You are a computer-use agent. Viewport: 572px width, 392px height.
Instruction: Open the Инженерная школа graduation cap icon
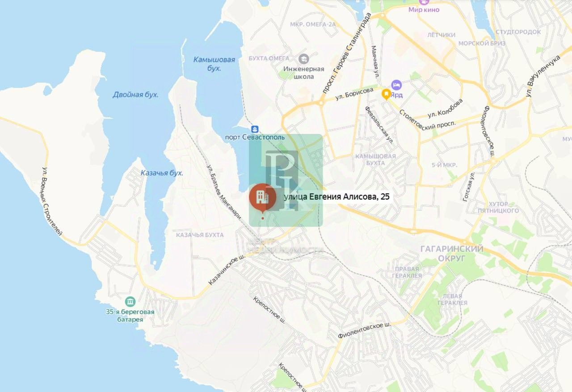click(x=304, y=58)
